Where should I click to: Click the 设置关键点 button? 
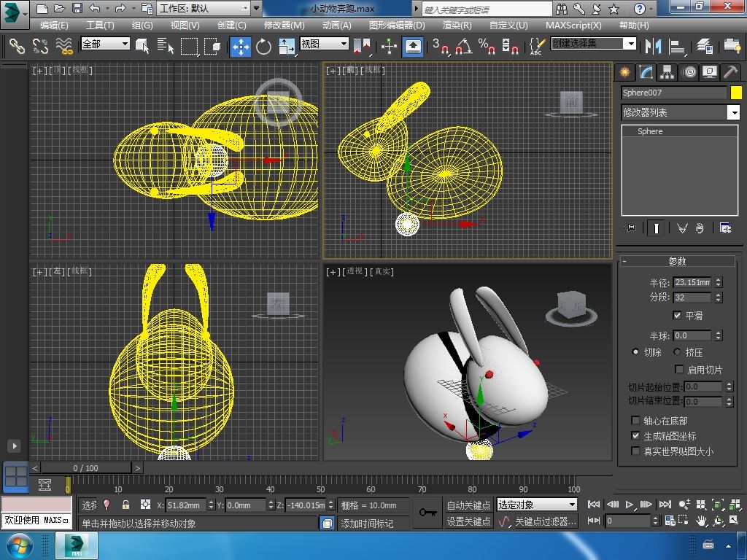tap(468, 521)
